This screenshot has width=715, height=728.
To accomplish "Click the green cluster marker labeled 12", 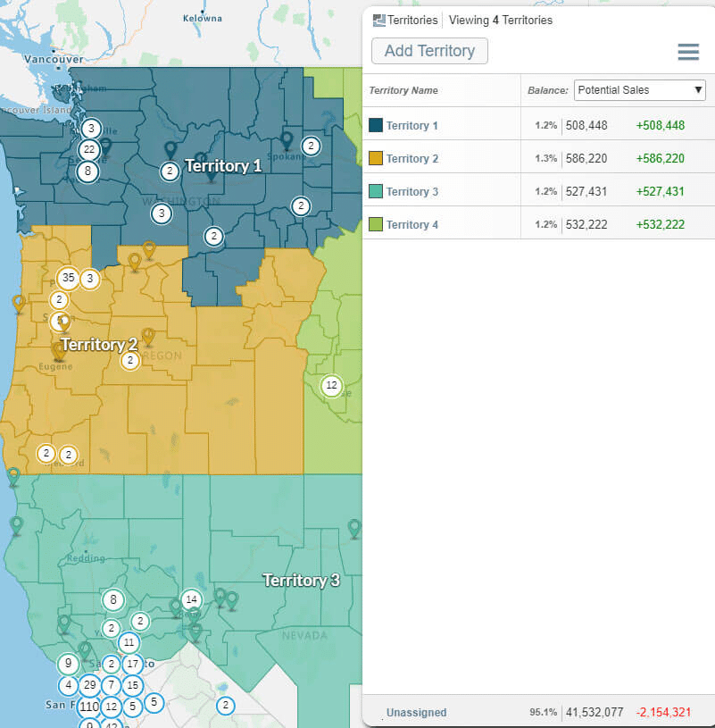I will 332,386.
